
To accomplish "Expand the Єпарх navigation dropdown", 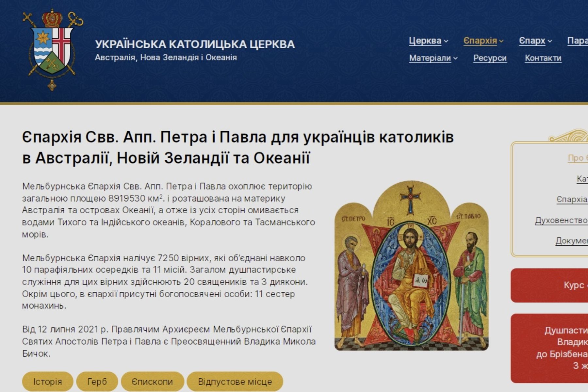I will 532,41.
